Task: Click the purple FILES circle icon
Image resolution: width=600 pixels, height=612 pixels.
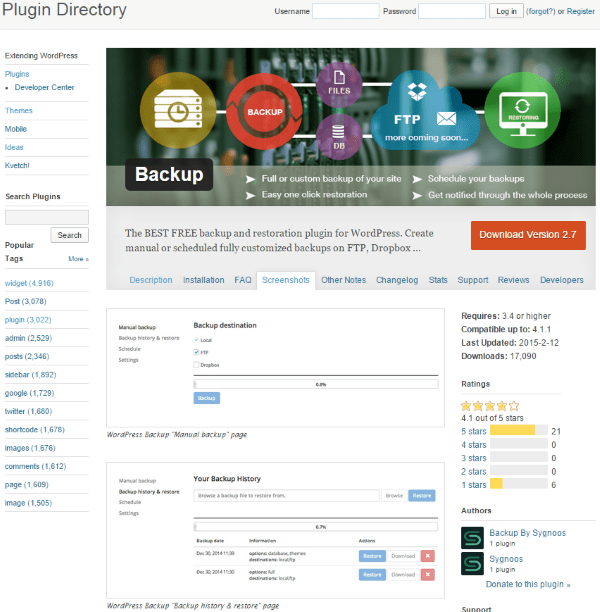Action: 339,84
